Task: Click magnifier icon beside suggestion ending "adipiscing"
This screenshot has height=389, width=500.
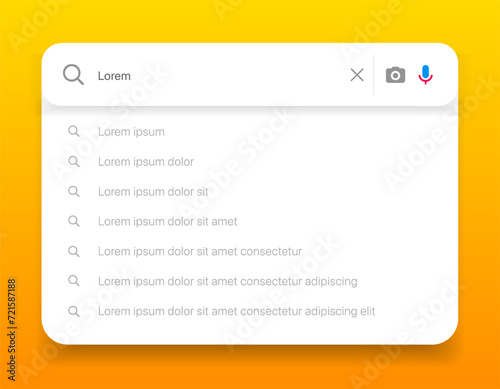Action: [x=74, y=281]
